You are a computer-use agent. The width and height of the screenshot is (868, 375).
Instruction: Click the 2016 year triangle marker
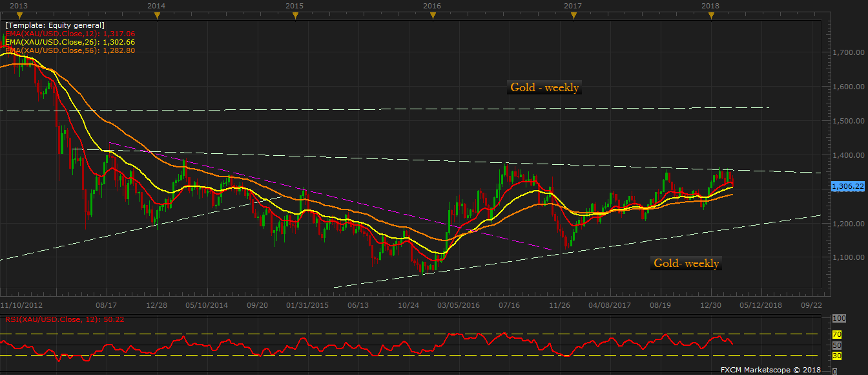[432, 16]
